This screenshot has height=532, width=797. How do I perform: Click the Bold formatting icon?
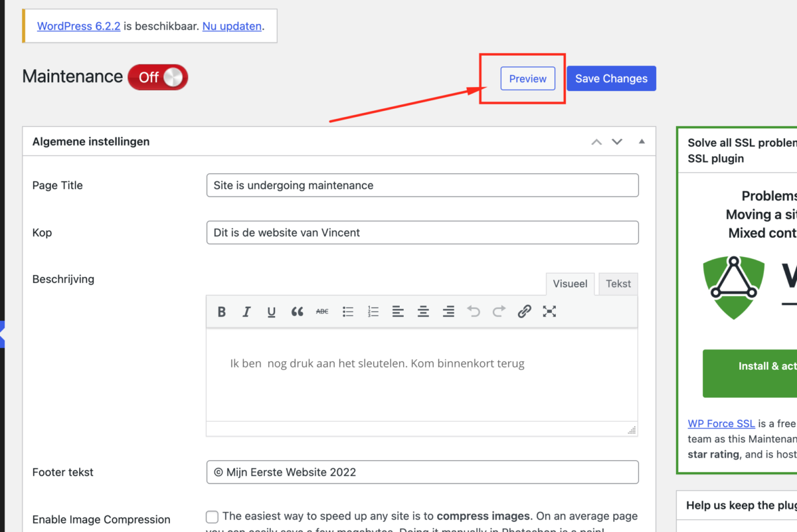pyautogui.click(x=222, y=311)
